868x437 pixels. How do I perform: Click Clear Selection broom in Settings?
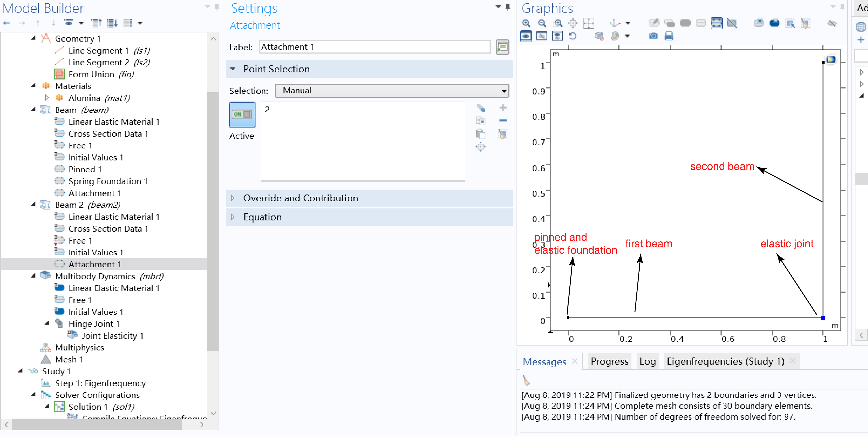coord(502,134)
